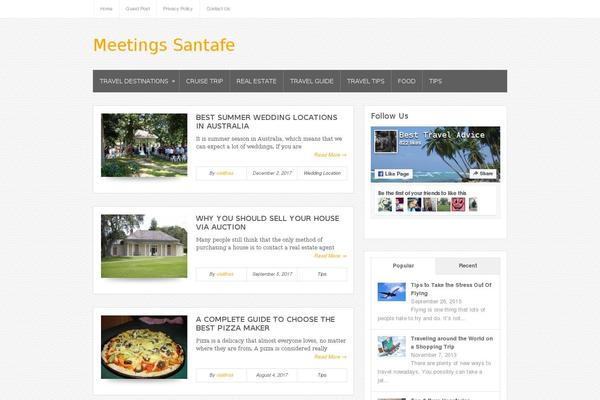Open the Best Pizza Maker guide title
The height and width of the screenshot is (400, 600).
(265, 323)
